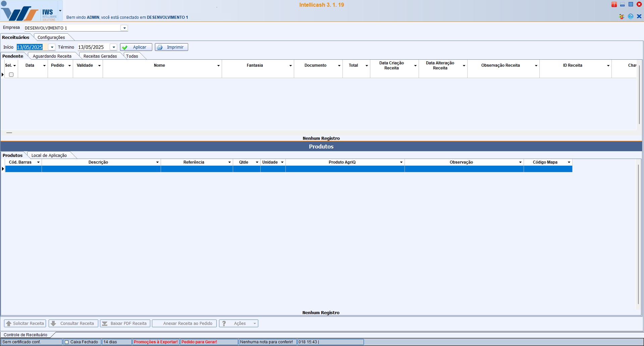Close the panel with the blue X icon
Screen dimensions: 644x346
click(x=639, y=16)
